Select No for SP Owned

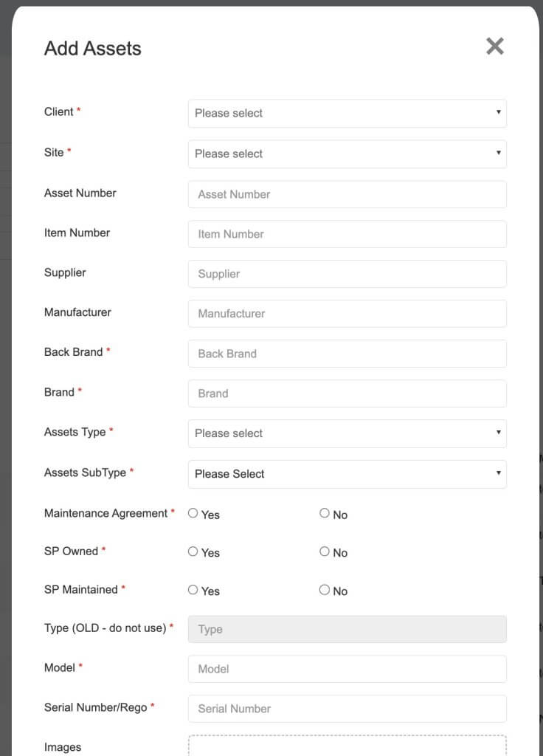pos(324,551)
